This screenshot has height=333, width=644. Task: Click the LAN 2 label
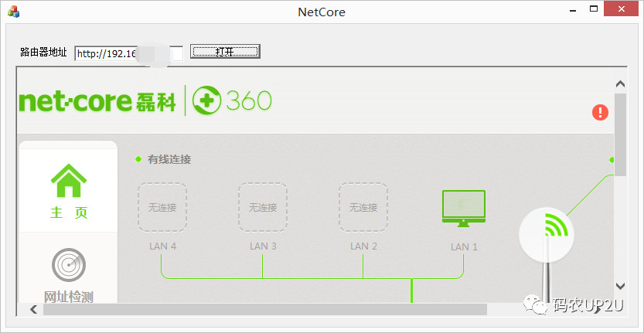tap(363, 246)
